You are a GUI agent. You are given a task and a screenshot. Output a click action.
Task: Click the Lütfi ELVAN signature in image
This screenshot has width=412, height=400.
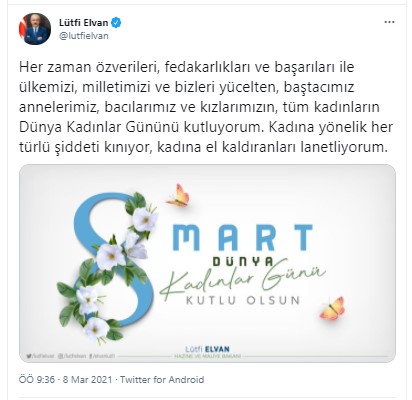(207, 349)
